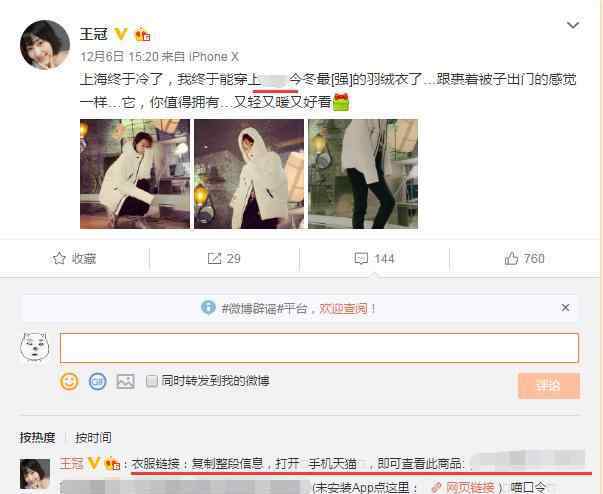Image resolution: width=603 pixels, height=494 pixels.
Task: Click the blue info icon in notice bar
Action: 208,308
